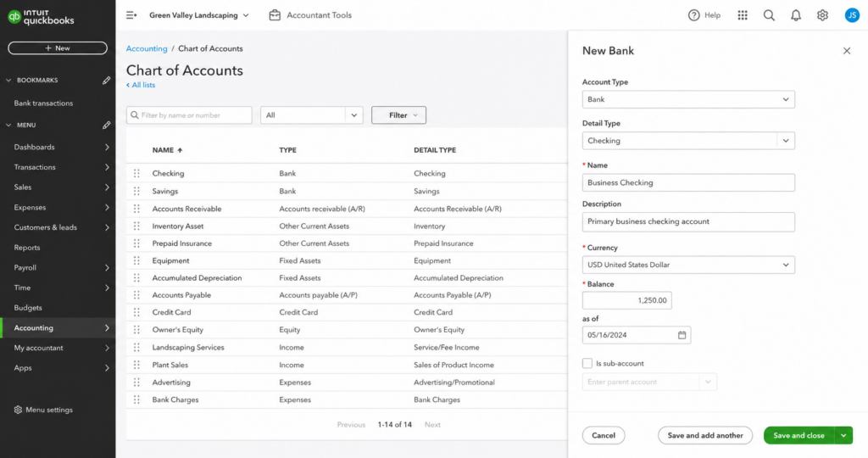Collapse the MENU section
Screen dimensions: 868x458
[8, 126]
